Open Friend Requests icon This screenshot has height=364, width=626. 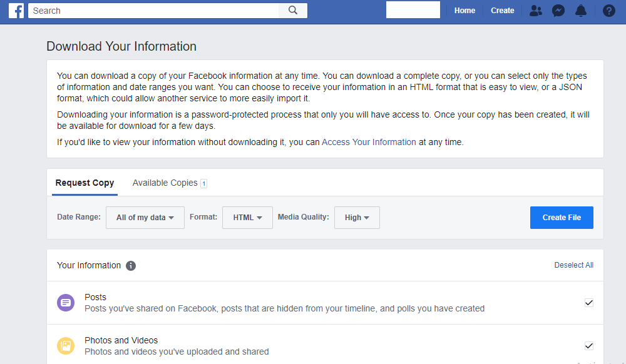(535, 11)
